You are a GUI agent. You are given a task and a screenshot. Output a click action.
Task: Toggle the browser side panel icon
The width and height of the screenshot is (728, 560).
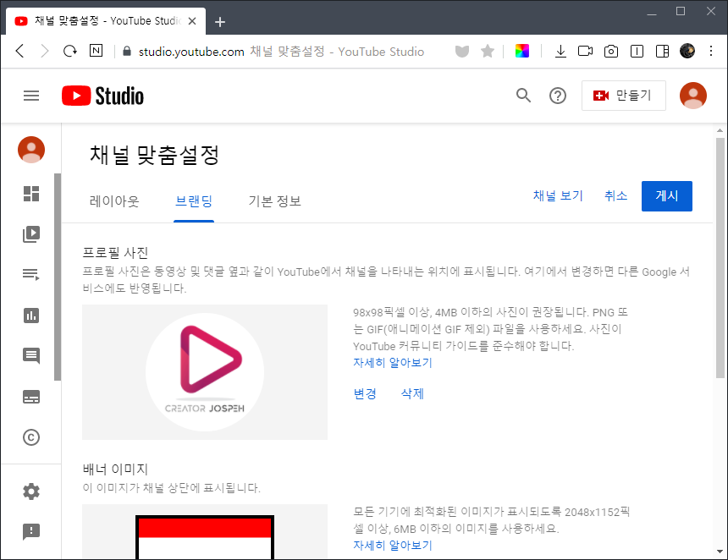pos(663,51)
